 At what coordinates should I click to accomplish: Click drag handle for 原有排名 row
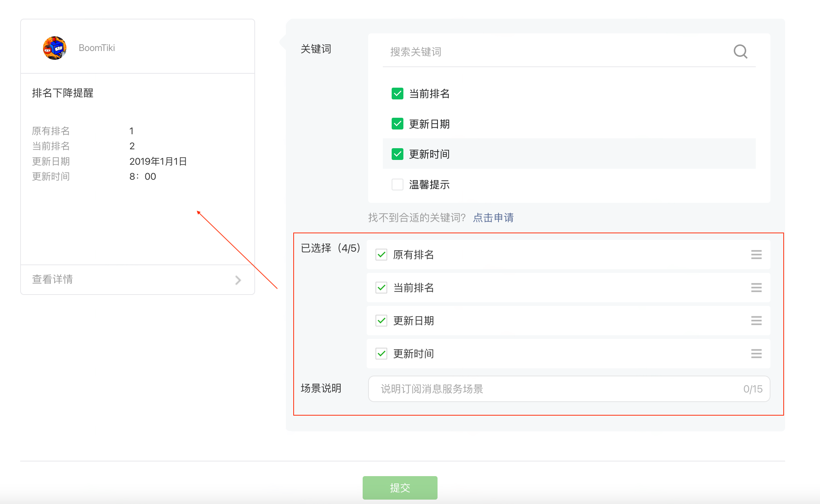[756, 255]
